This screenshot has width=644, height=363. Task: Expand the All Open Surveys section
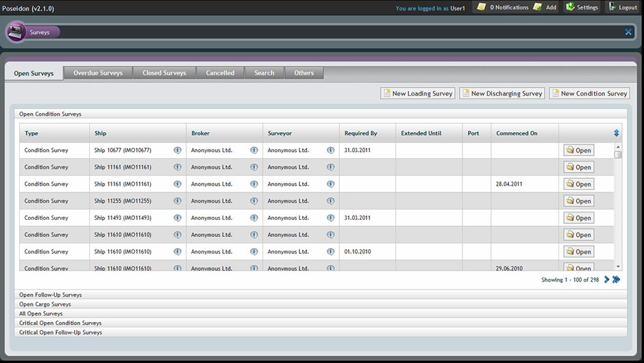pos(41,314)
